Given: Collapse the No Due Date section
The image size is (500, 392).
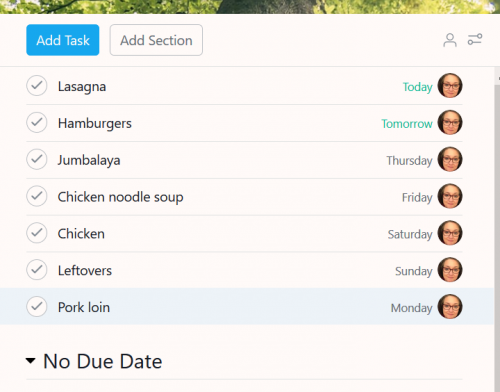Looking at the screenshot, I should coord(30,361).
